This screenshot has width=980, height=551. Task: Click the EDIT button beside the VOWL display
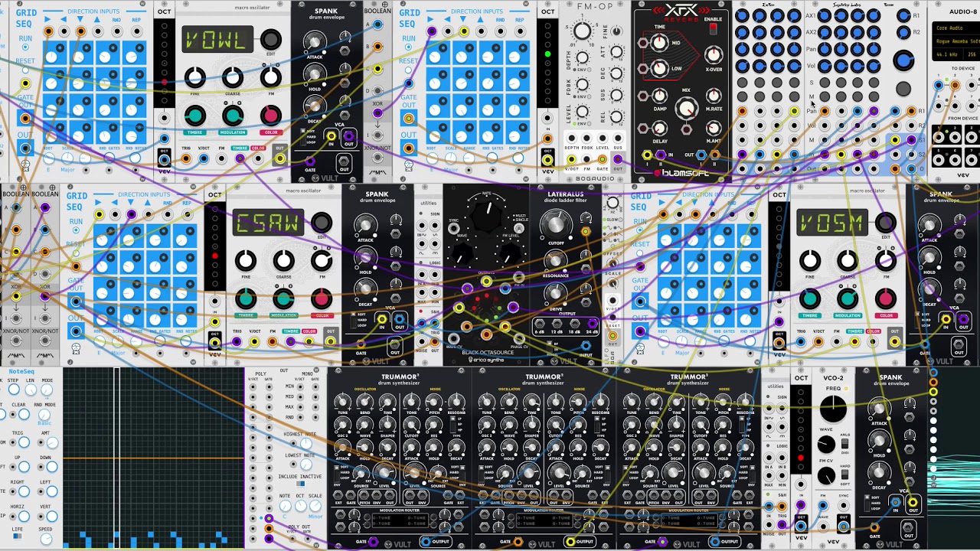pos(270,40)
